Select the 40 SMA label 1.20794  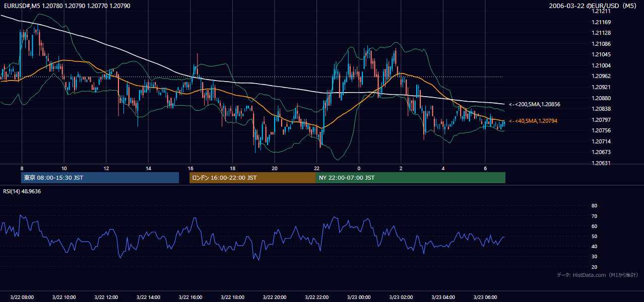(x=533, y=121)
